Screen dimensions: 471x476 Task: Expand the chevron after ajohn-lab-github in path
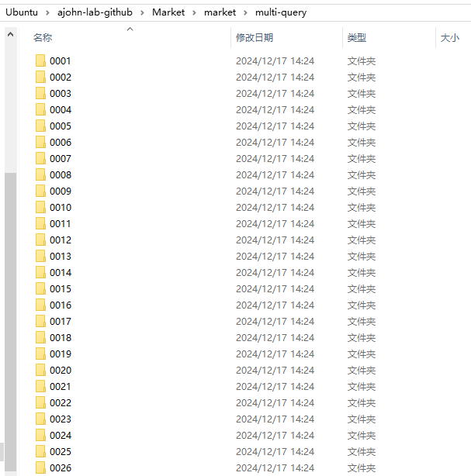142,12
